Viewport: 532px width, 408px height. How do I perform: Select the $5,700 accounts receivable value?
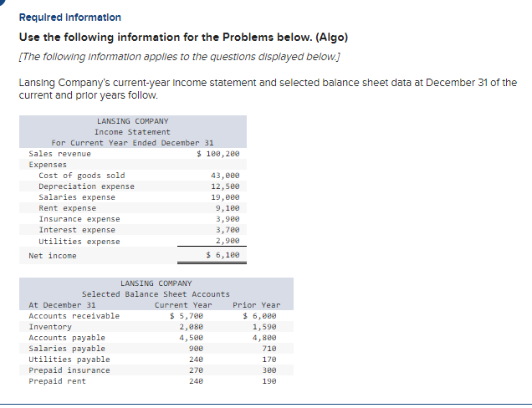[187, 316]
